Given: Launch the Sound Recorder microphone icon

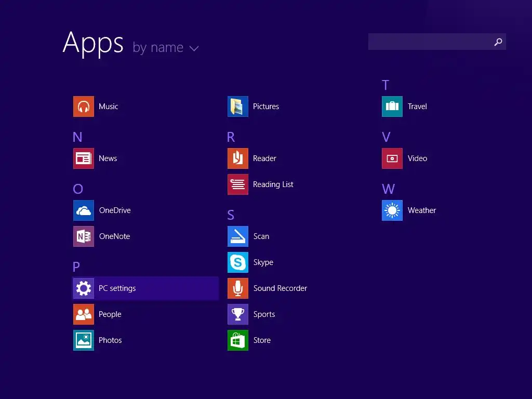Looking at the screenshot, I should coord(238,288).
